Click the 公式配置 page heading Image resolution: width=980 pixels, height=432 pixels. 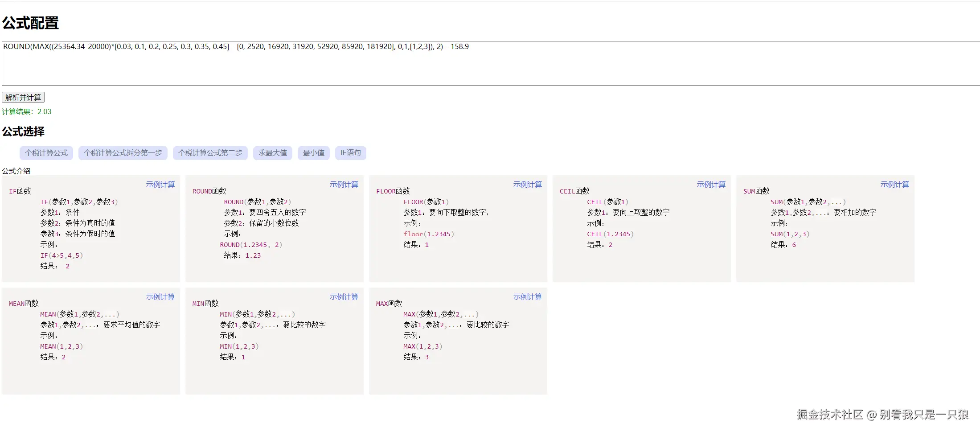point(30,23)
